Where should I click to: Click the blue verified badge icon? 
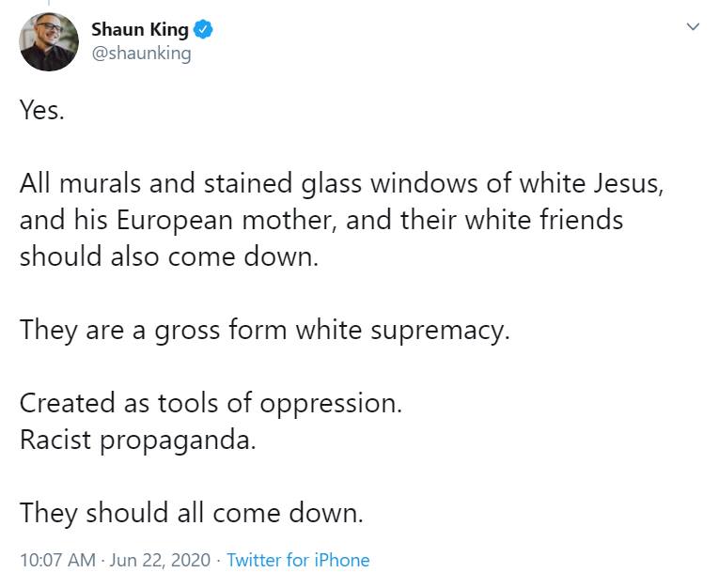204,29
